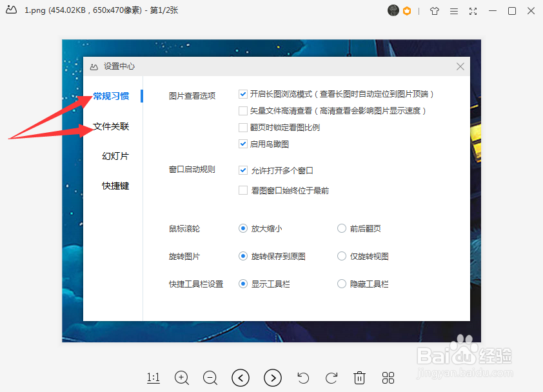Click the 图片查看选项 label

click(192, 96)
